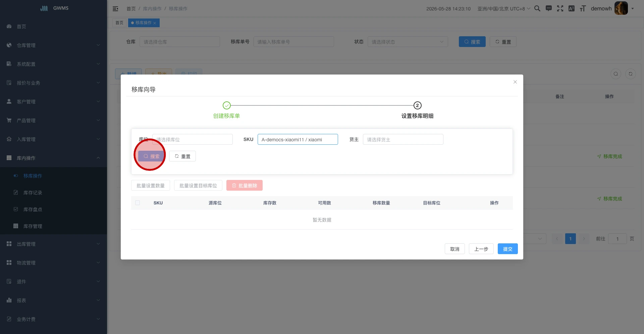
Task: Click the 批量删除 button
Action: (x=245, y=185)
